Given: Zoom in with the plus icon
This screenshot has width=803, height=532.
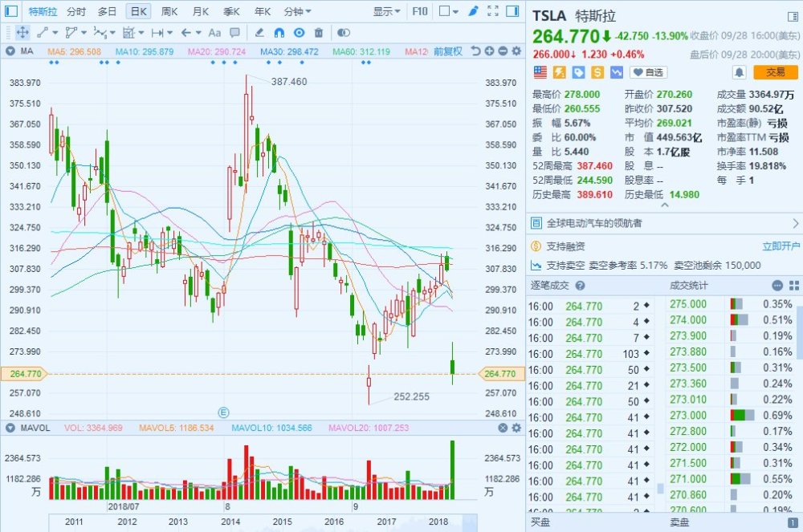Looking at the screenshot, I should (x=489, y=51).
